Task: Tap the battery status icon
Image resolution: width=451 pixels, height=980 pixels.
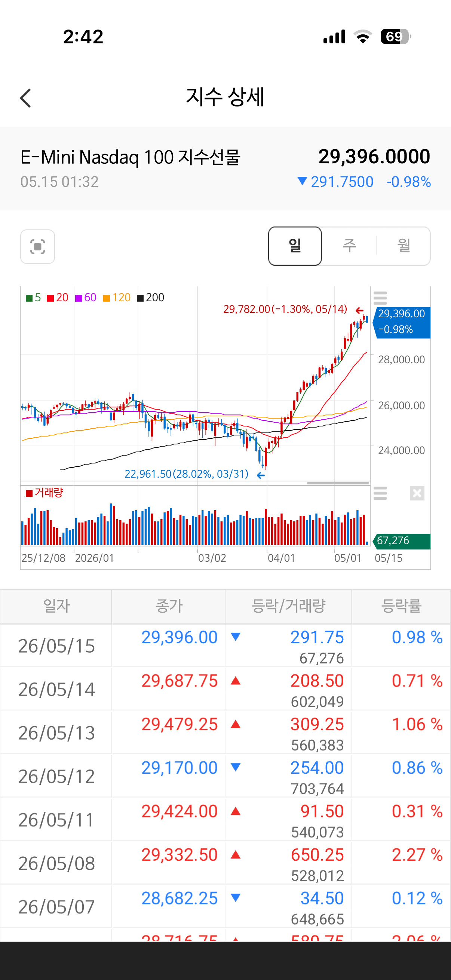Action: tap(396, 37)
